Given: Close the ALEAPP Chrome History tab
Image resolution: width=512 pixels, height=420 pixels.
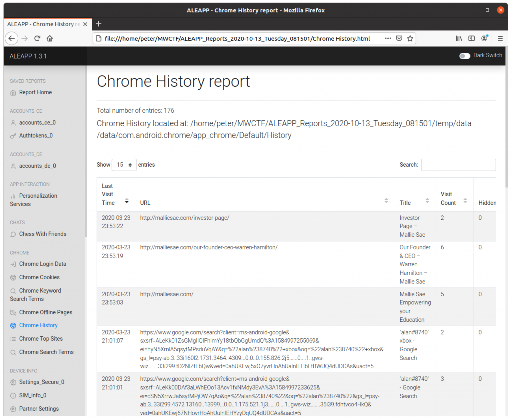Looking at the screenshot, I should click(x=85, y=24).
